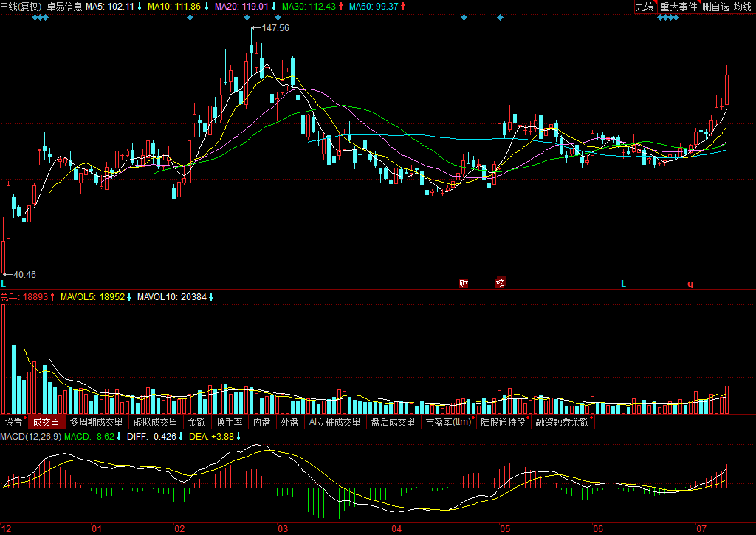756x535 pixels.
Task: Switch to the 换手率 tab
Action: (x=229, y=423)
